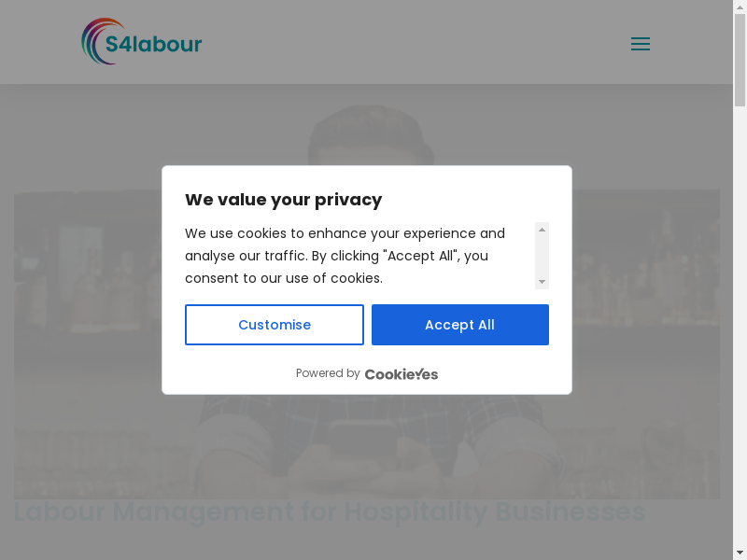This screenshot has width=747, height=560.
Task: Click the S4labour wordmark in header
Action: [154, 44]
